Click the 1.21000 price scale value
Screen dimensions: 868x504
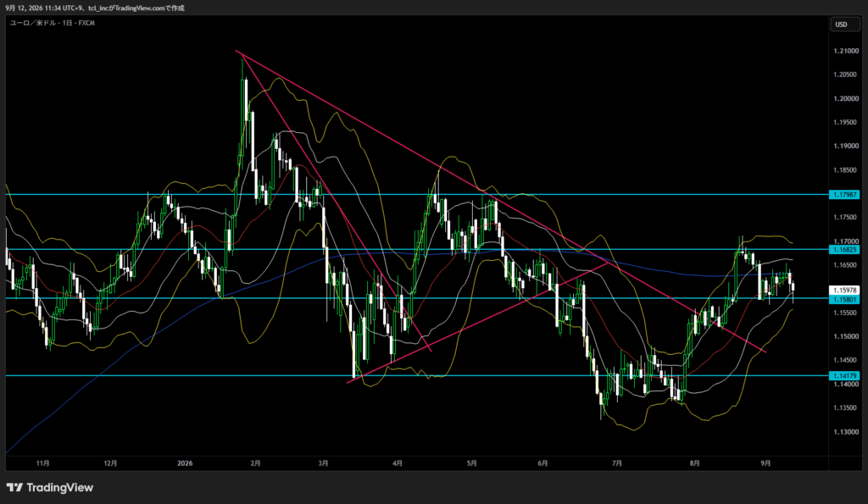click(x=846, y=51)
